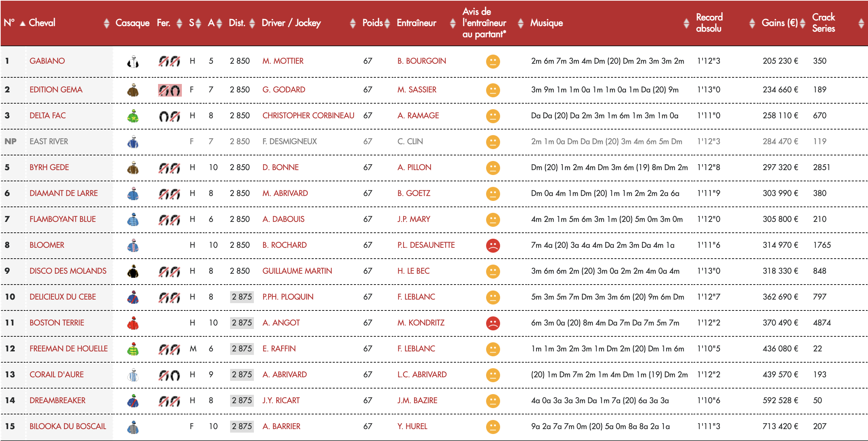Sort by Entraîneur column arrows
Screen dimensions: 868x441
coord(453,23)
